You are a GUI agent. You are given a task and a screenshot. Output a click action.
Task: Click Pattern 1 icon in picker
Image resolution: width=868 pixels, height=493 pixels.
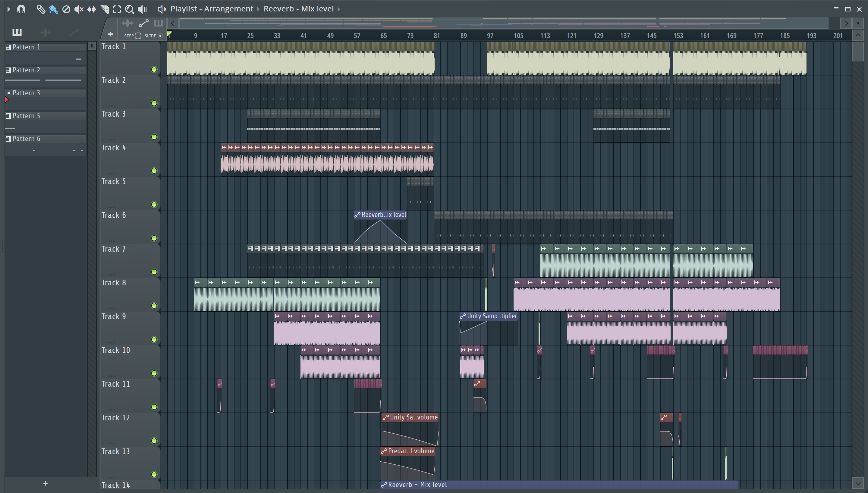point(8,47)
